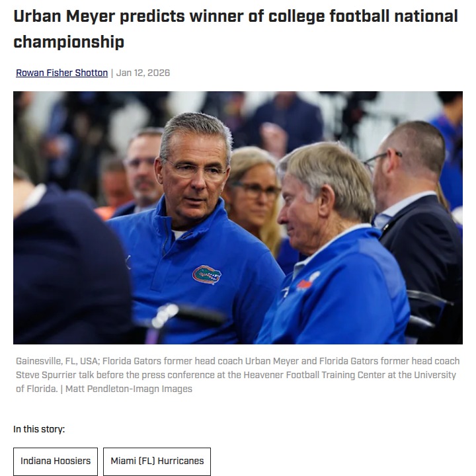Click the photo credit 'Matt Pendleton-Imagn Images'
The height and width of the screenshot is (476, 476).
tap(129, 389)
